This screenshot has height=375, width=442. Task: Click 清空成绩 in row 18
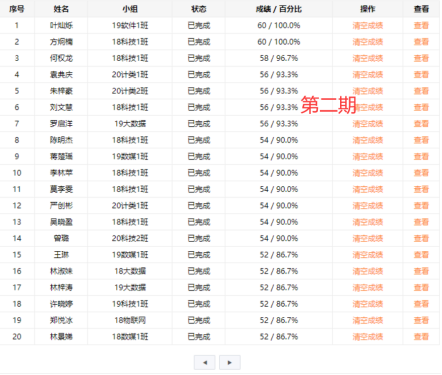click(368, 304)
